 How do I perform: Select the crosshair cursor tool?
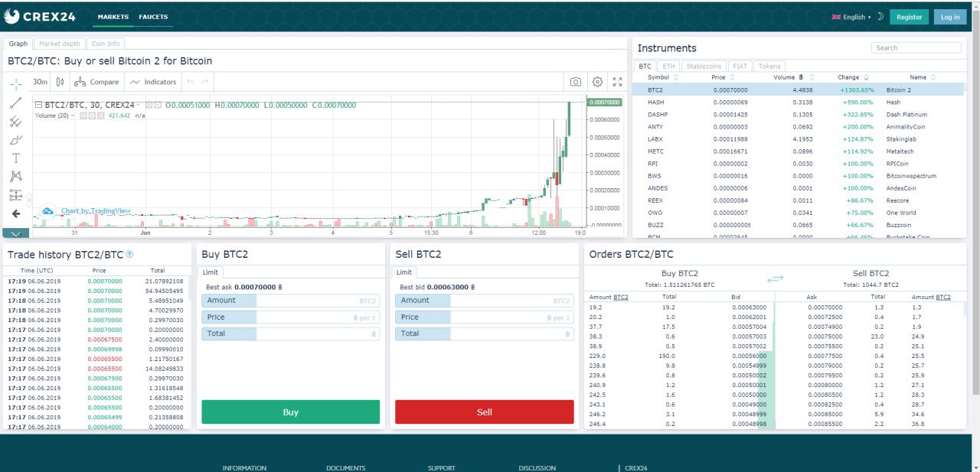point(16,83)
